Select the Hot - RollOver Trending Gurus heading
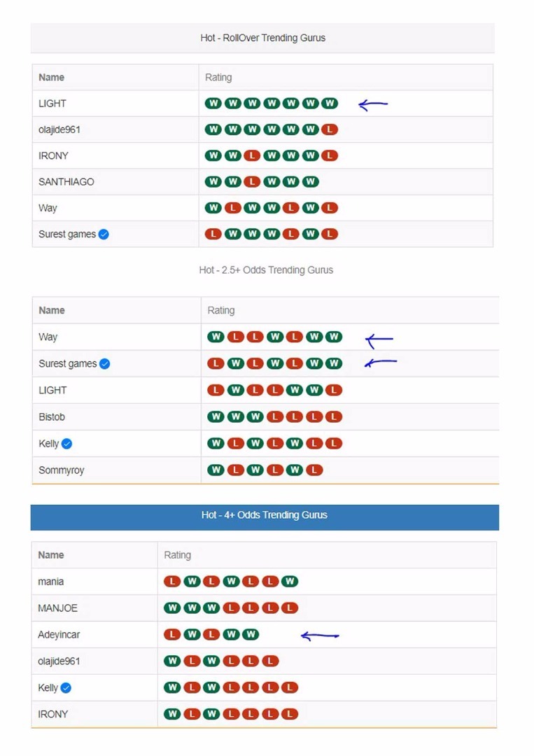 262,38
